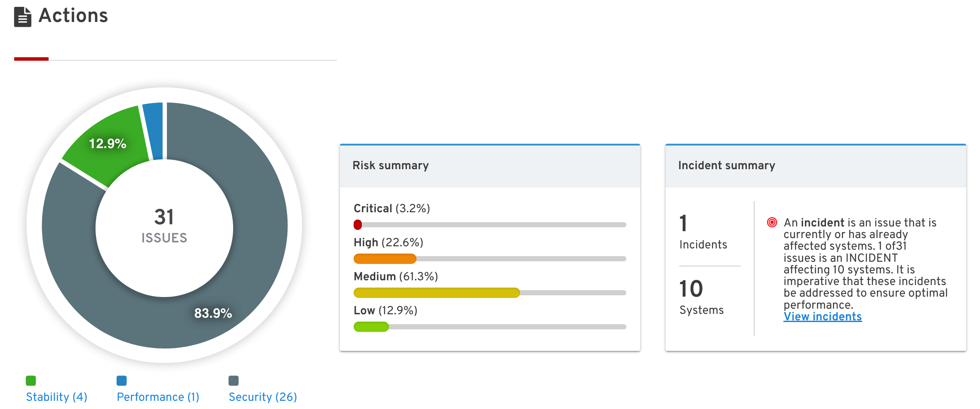The image size is (980, 409).
Task: Open the Security (26) legend link
Action: pyautogui.click(x=263, y=397)
